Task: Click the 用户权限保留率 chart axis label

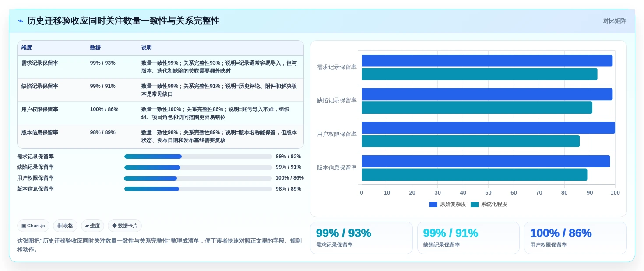Action: coord(337,134)
